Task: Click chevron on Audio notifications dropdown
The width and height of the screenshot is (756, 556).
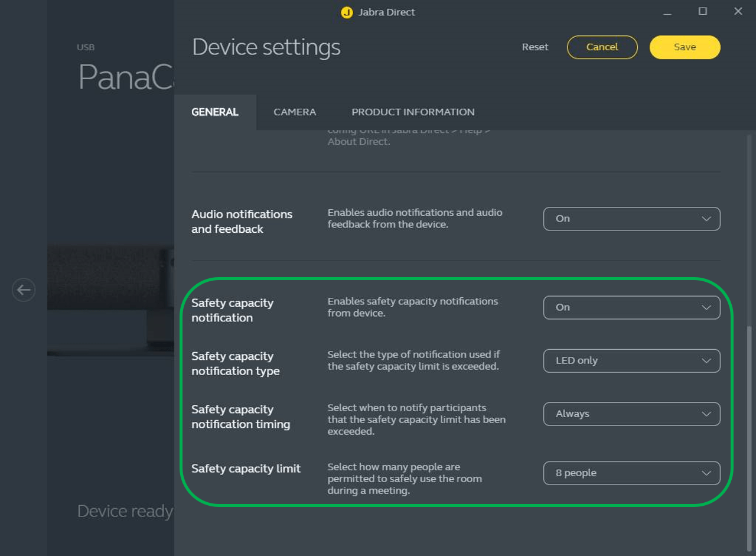Action: (706, 219)
